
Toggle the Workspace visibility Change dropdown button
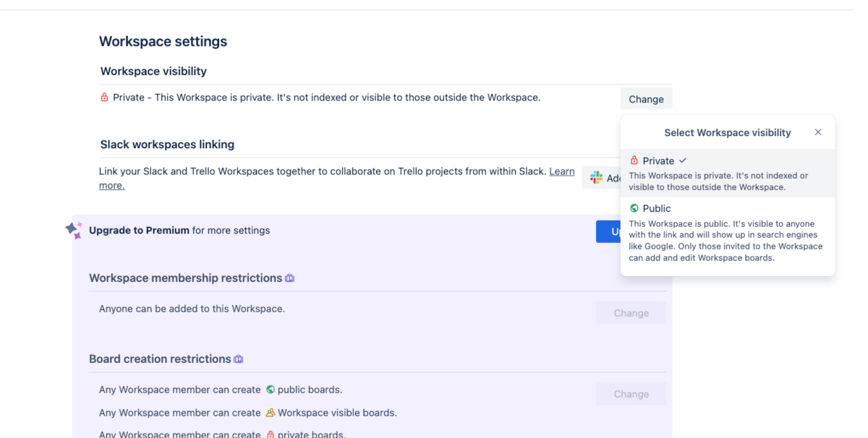pos(646,99)
